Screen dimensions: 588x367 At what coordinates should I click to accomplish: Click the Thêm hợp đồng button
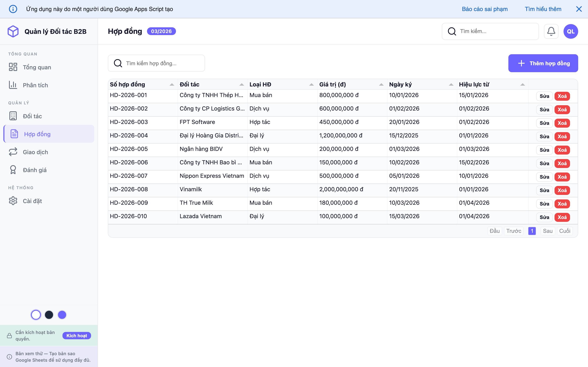click(x=543, y=63)
